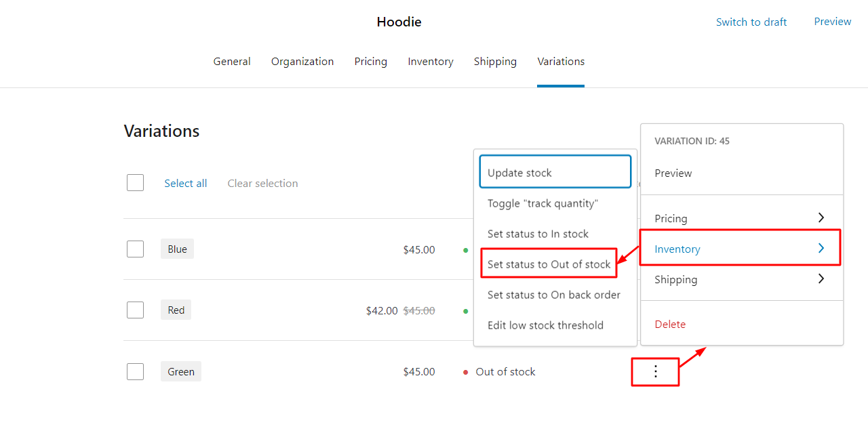Viewport: 868px width, 435px height.
Task: Toggle the select-all variations checkbox
Action: [136, 183]
